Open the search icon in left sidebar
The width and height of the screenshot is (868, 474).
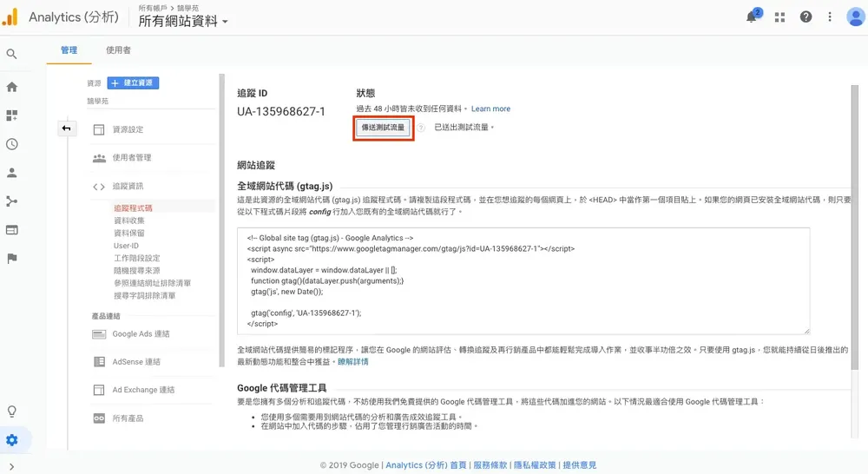tap(11, 55)
